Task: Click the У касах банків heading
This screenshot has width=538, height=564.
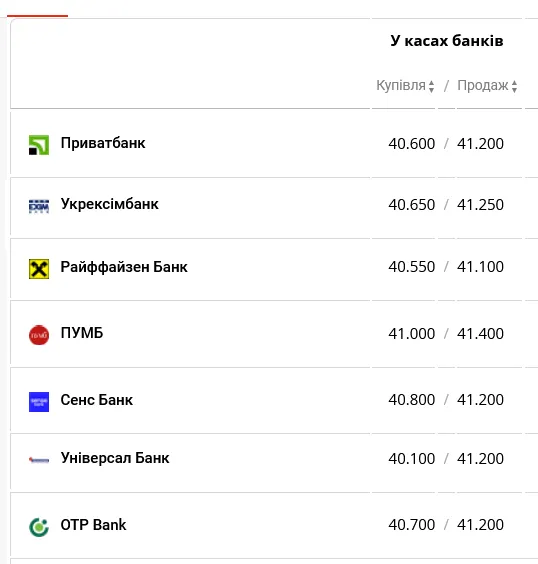Action: tap(447, 41)
